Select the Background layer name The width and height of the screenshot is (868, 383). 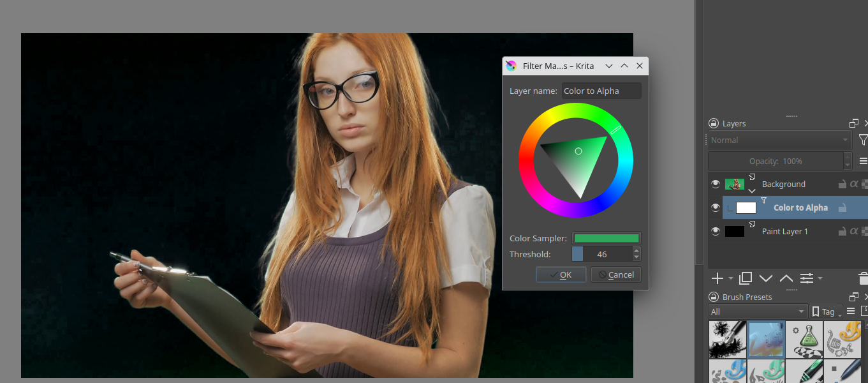pyautogui.click(x=784, y=184)
